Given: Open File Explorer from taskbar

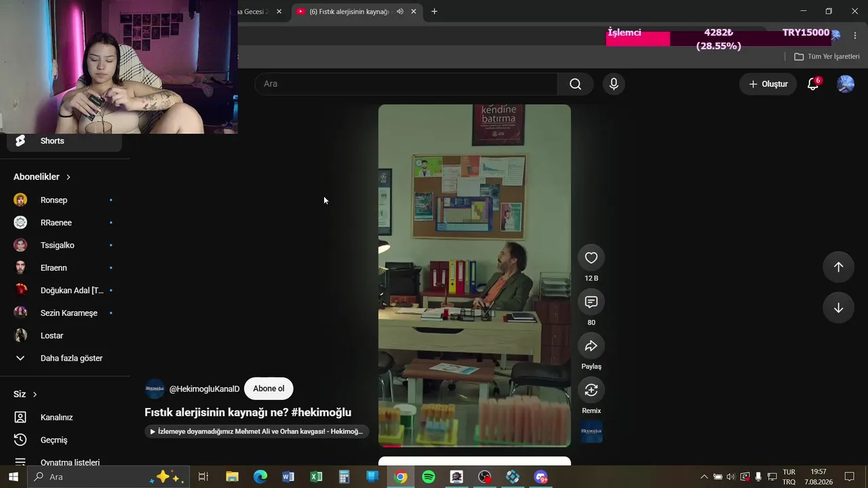Looking at the screenshot, I should coord(232,477).
